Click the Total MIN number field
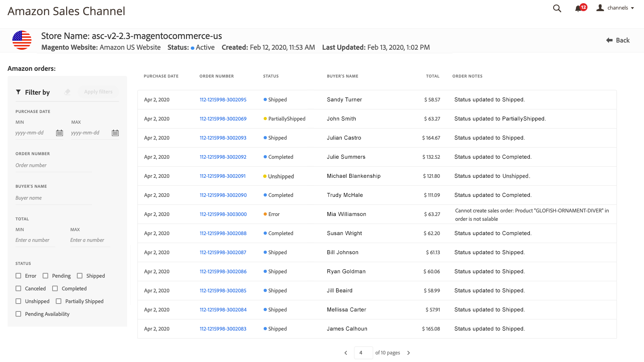The image size is (644, 362). point(35,240)
